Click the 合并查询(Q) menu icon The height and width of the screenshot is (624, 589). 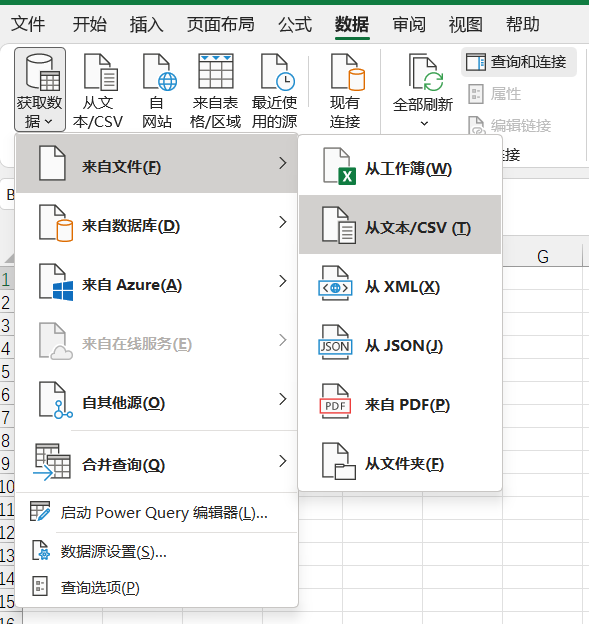click(x=52, y=462)
